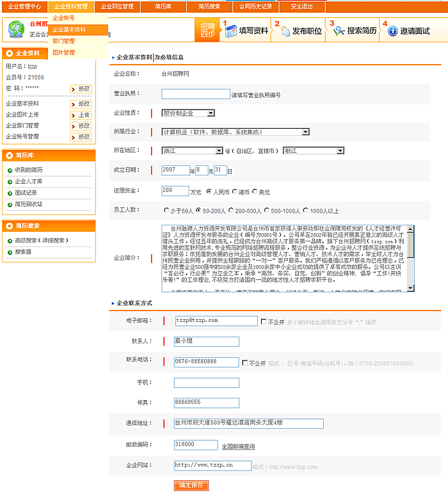Click the 邀请面试 step icon
The image size is (448, 500).
coord(392,31)
